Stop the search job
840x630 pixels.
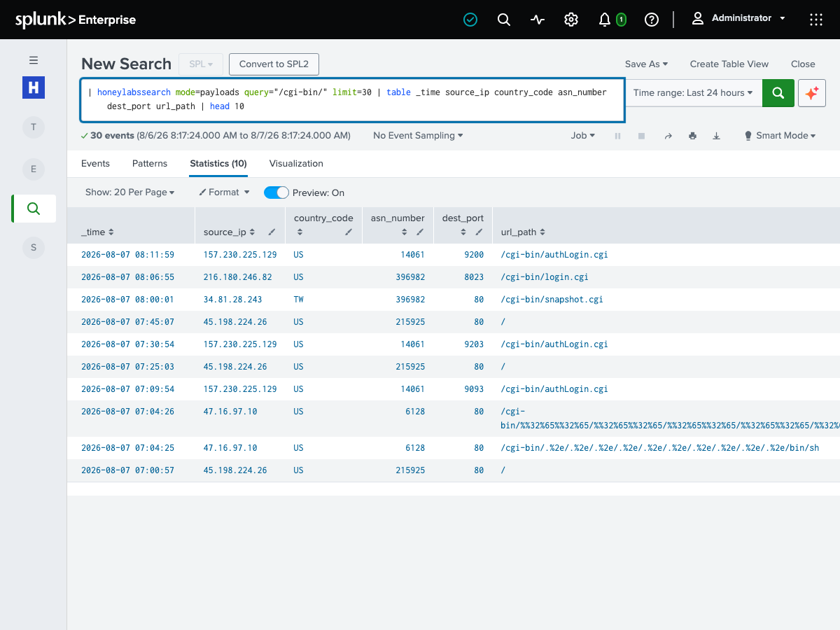[x=641, y=136]
